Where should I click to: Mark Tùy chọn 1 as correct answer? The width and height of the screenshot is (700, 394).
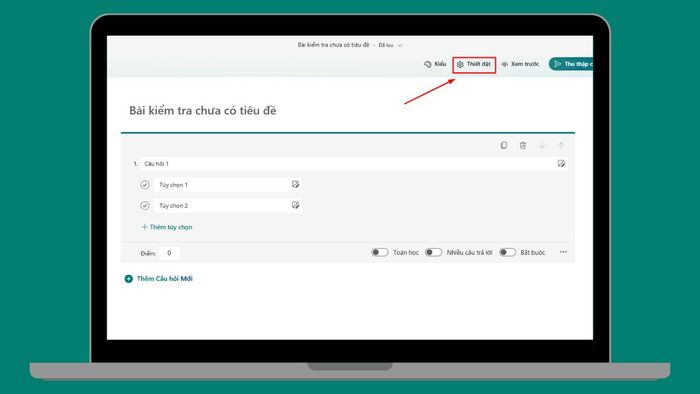(x=145, y=185)
